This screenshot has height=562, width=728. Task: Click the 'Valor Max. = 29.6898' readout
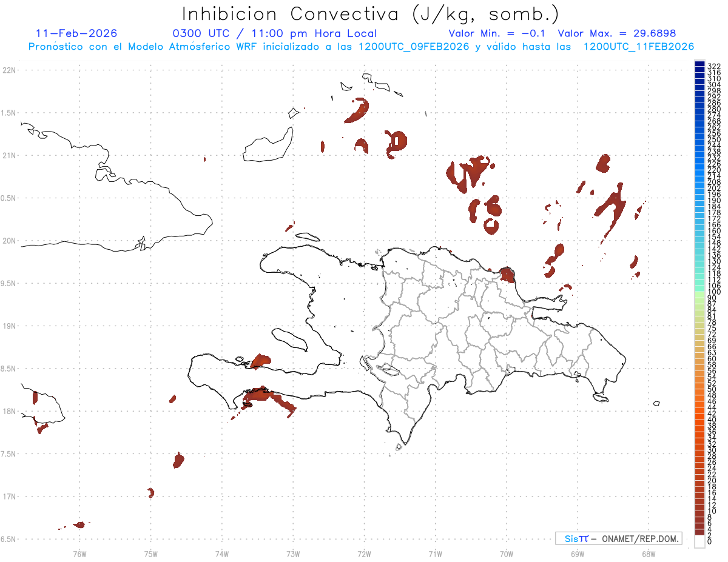click(x=617, y=33)
